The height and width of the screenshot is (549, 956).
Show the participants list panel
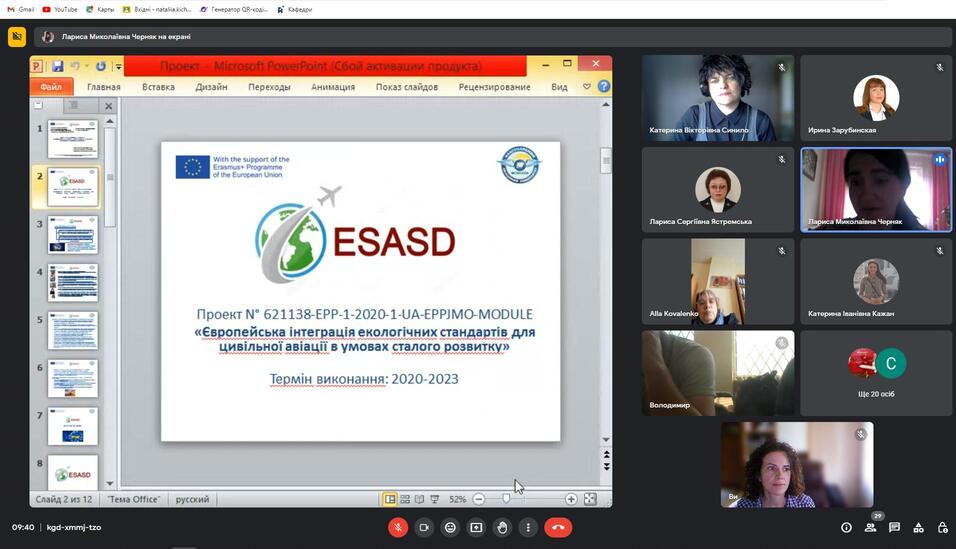coord(870,527)
